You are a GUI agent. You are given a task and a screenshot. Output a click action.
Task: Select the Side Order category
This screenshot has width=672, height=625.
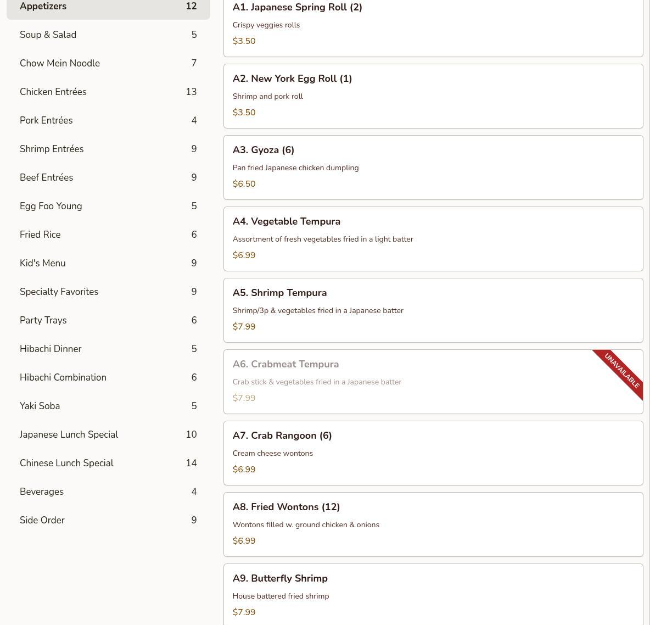point(108,520)
